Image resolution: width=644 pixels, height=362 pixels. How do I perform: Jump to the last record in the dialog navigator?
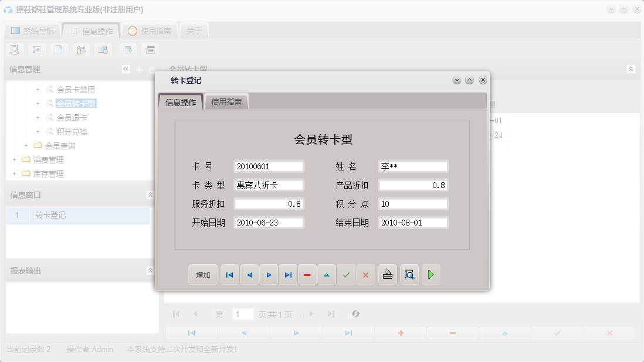(288, 274)
